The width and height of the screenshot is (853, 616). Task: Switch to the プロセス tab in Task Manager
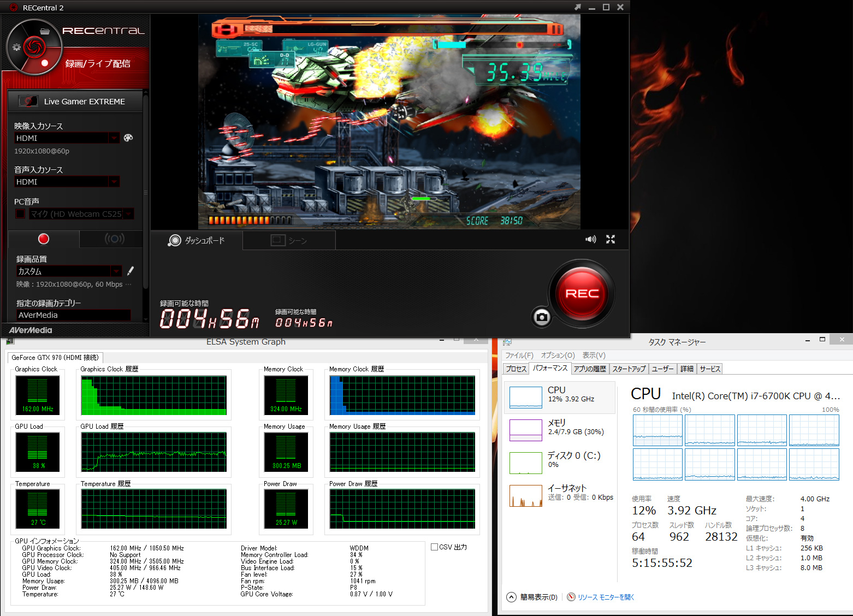[516, 369]
